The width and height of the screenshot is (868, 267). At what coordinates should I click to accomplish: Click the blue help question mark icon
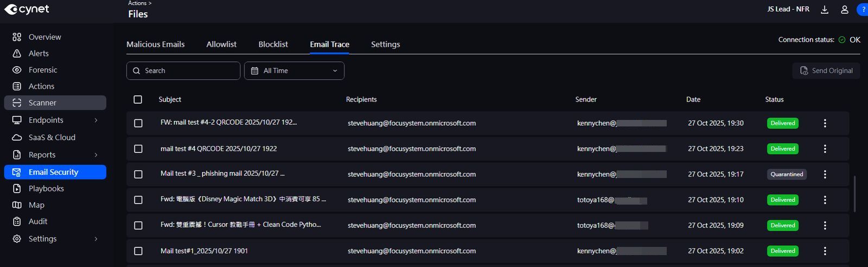[862, 10]
